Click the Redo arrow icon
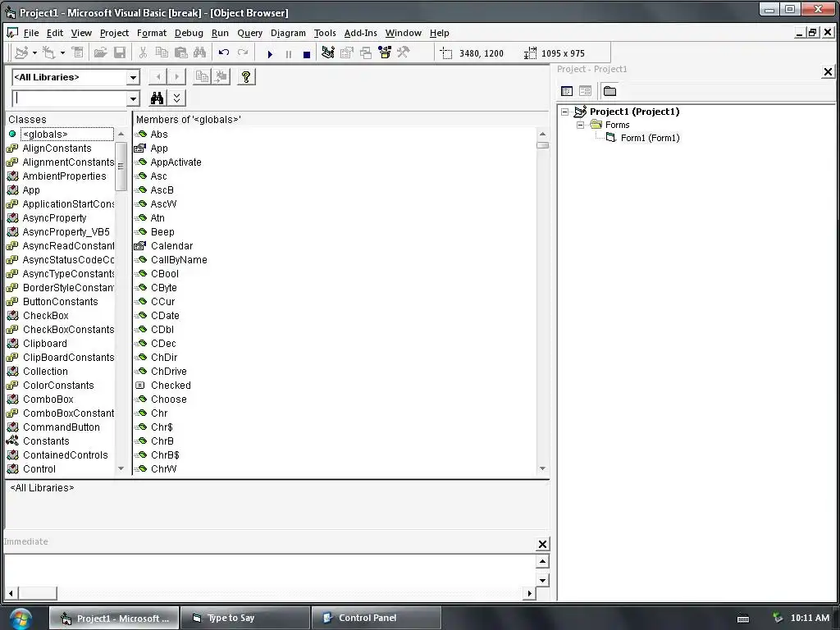The width and height of the screenshot is (840, 630). (243, 52)
